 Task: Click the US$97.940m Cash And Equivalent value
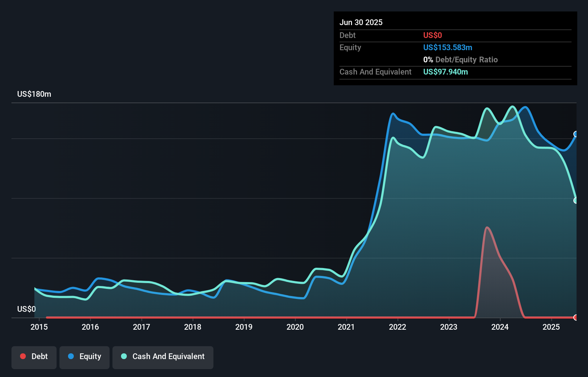(445, 72)
